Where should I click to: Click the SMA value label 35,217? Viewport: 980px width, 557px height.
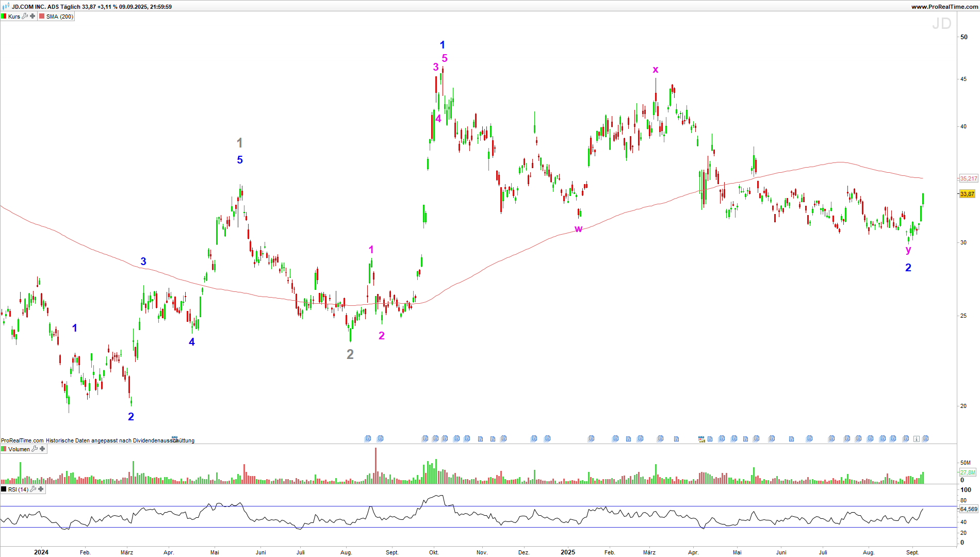point(968,178)
